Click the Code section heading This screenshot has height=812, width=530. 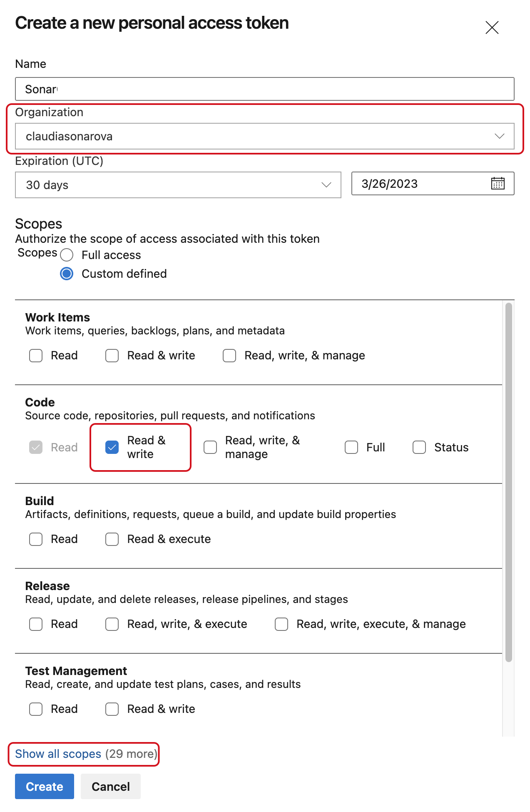click(x=40, y=402)
